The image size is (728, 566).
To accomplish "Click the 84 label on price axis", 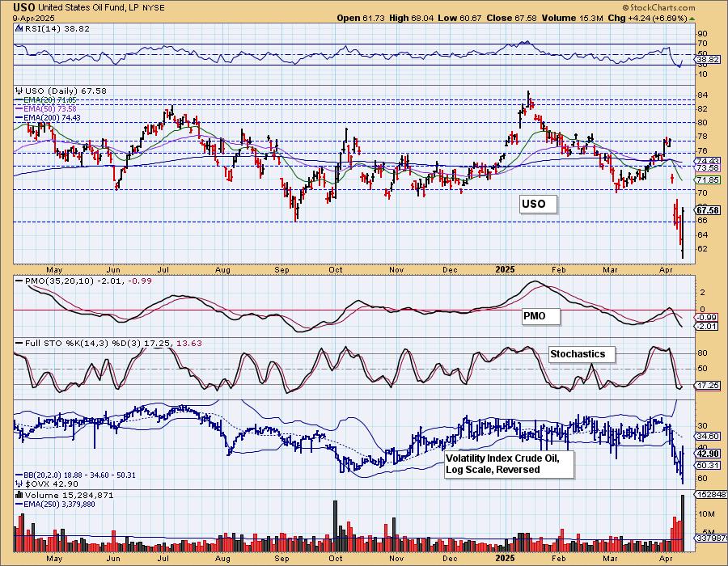I will tap(702, 95).
